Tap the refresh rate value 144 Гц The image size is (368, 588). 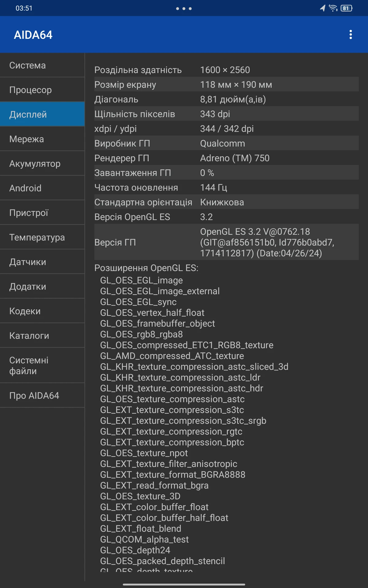click(213, 187)
